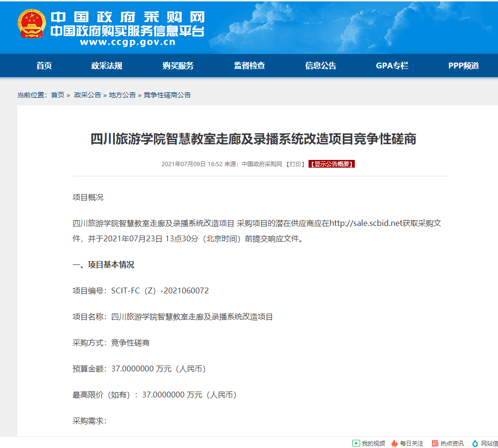Open the 政采法规 navigation item

[107, 66]
